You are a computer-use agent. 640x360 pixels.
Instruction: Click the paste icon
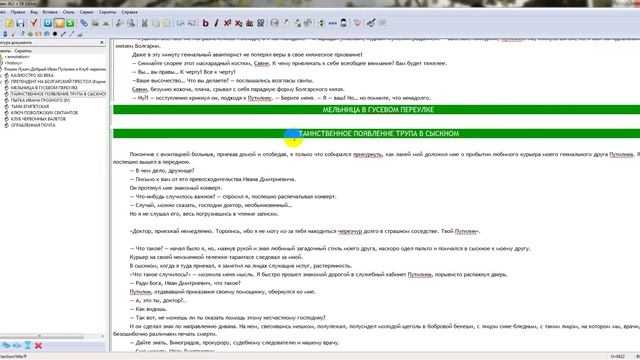point(166,23)
